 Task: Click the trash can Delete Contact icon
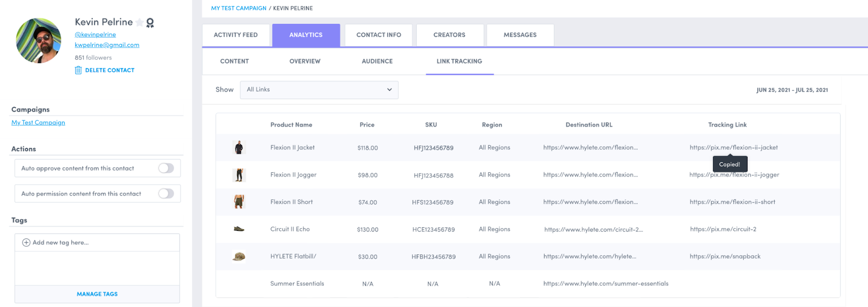[78, 70]
